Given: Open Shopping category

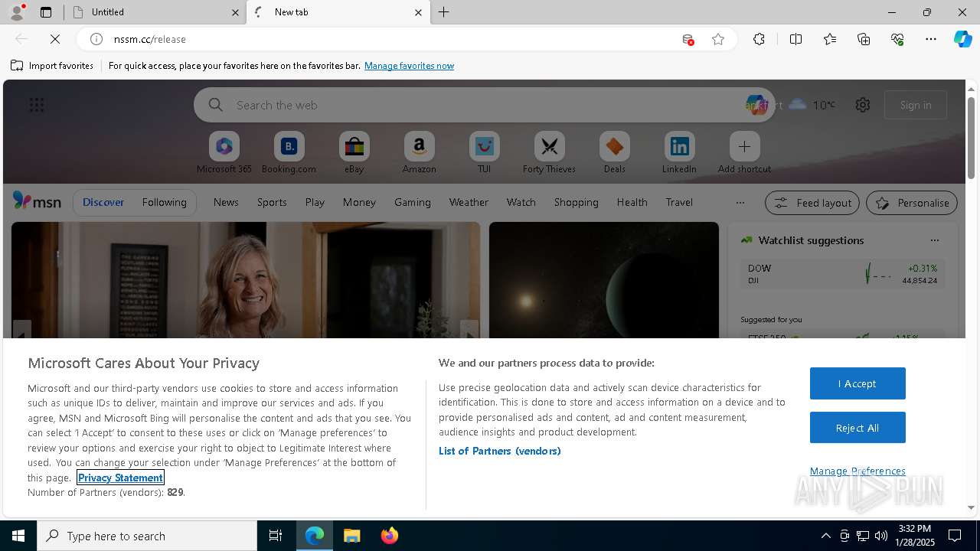Looking at the screenshot, I should coord(577,202).
